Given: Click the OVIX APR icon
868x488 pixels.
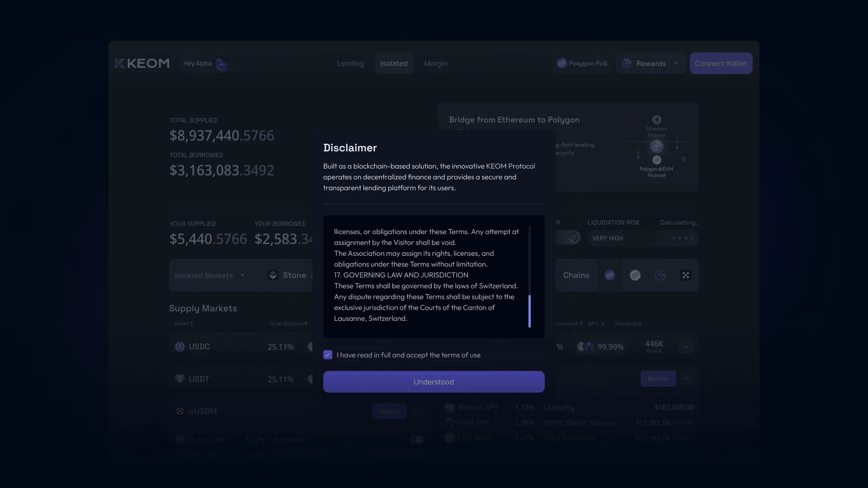Looking at the screenshot, I should [449, 422].
